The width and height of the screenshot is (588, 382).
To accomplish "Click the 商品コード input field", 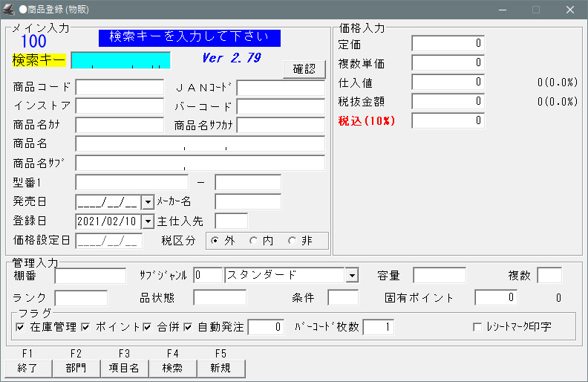I will [120, 88].
